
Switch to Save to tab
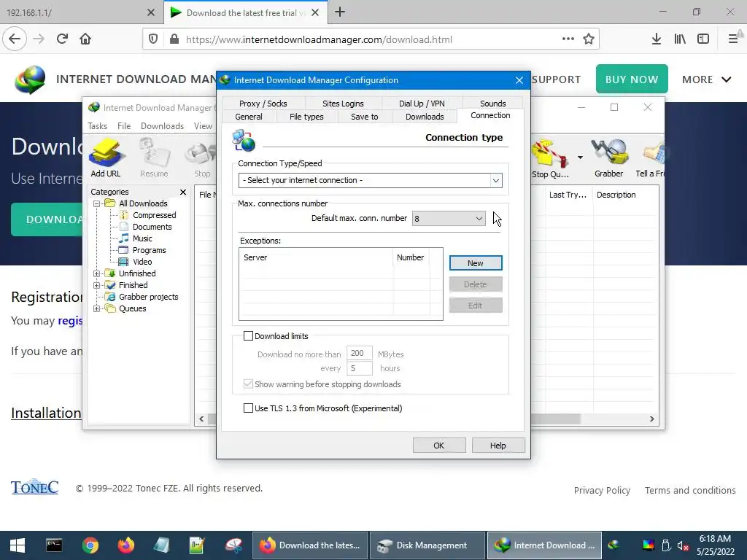click(x=365, y=117)
